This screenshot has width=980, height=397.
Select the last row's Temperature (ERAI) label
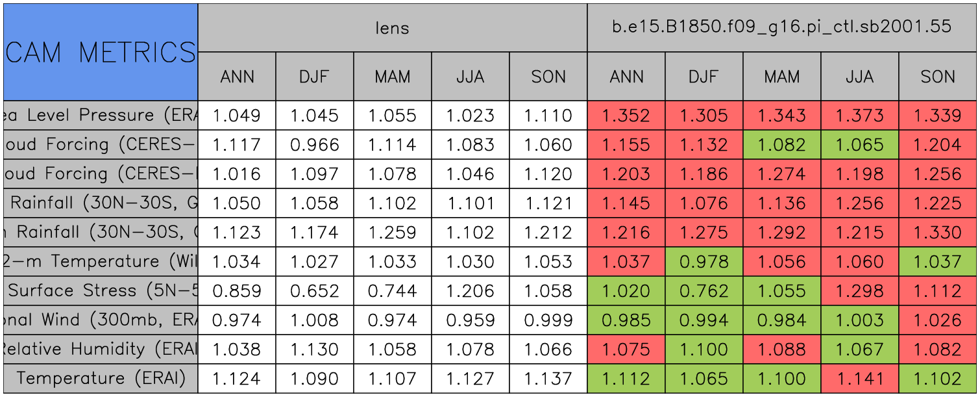point(101,379)
